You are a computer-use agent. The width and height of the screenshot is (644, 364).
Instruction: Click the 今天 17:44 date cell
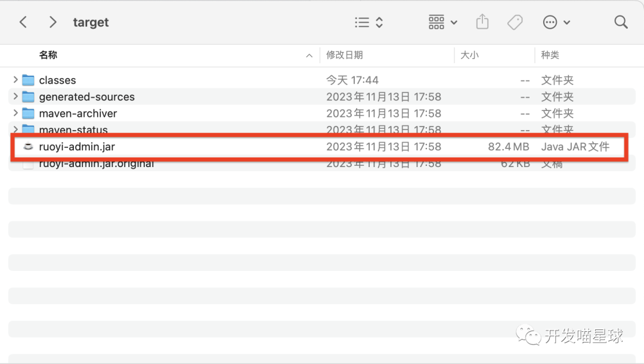point(352,80)
